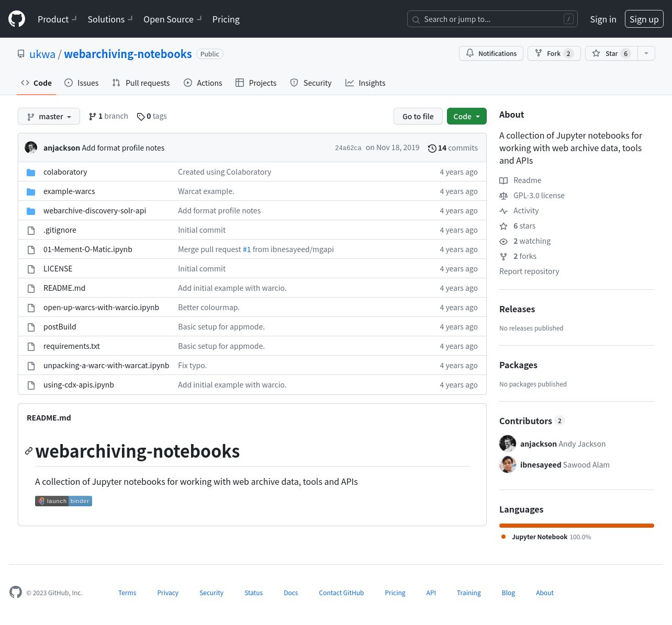Expand the green Code dropdown

click(x=467, y=116)
